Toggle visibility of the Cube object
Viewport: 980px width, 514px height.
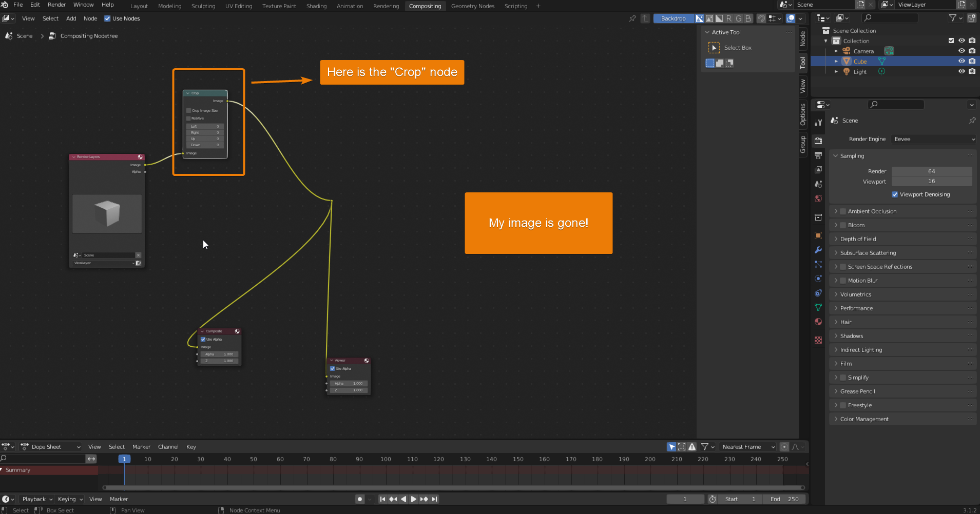point(961,61)
